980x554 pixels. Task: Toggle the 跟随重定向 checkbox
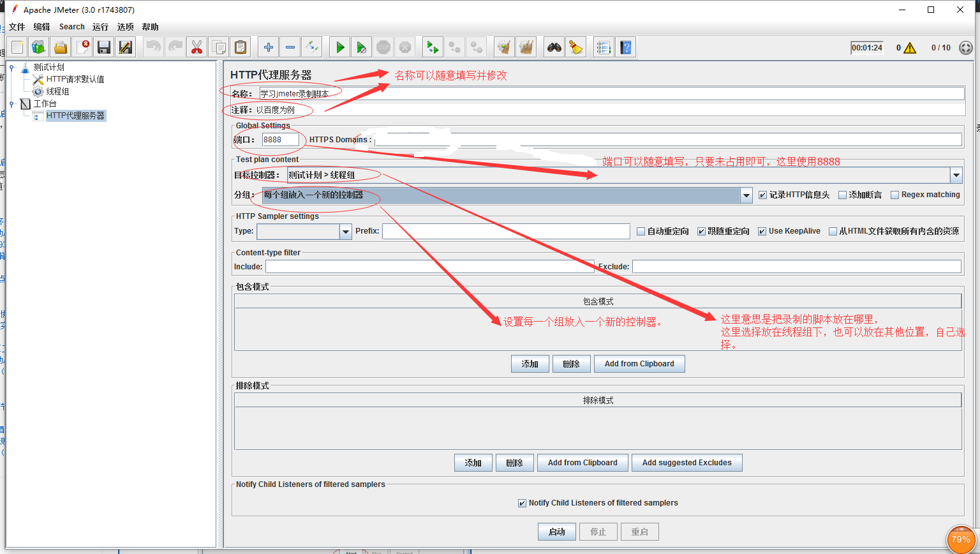[701, 232]
